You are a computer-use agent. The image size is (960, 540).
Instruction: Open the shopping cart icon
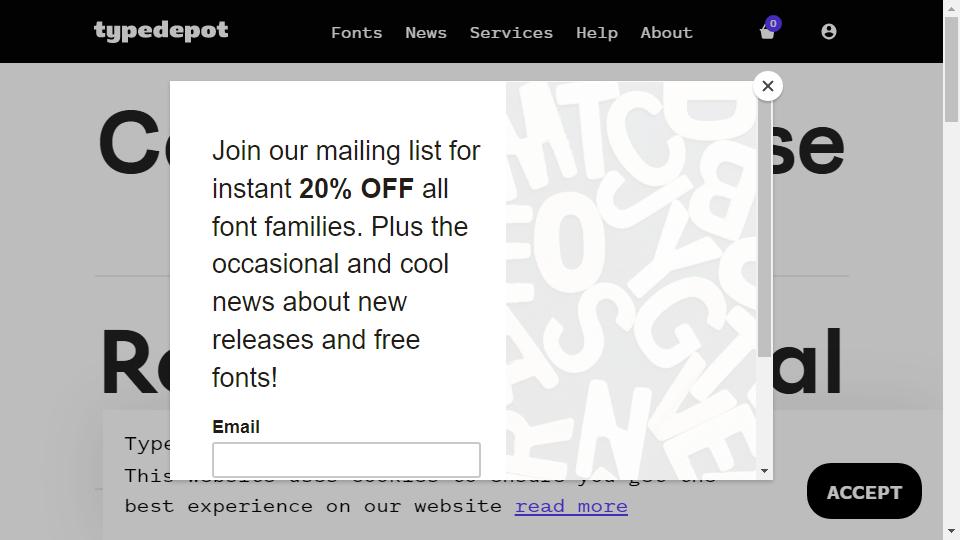(x=767, y=33)
